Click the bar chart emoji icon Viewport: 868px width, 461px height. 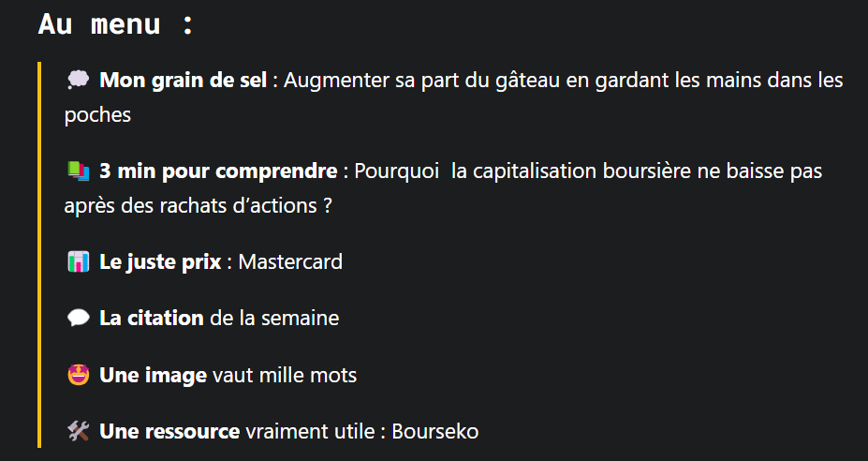coord(78,261)
